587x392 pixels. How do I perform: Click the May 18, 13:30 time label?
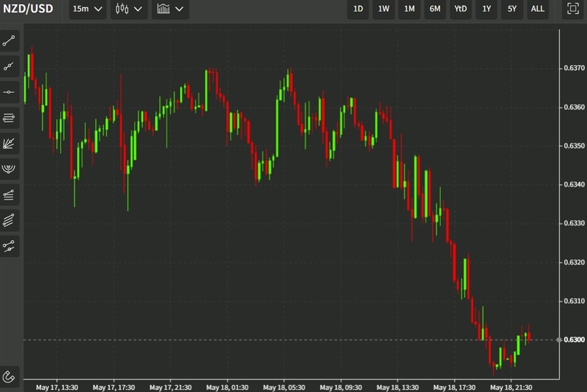[x=398, y=387]
